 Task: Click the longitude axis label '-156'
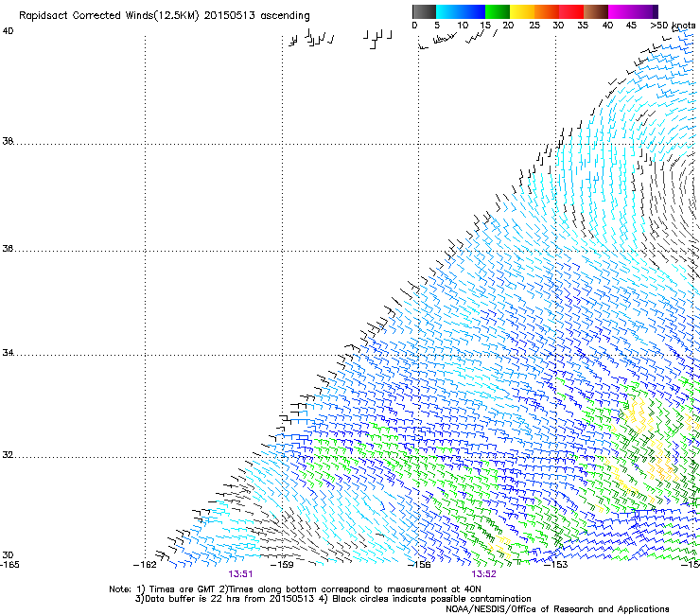419,565
